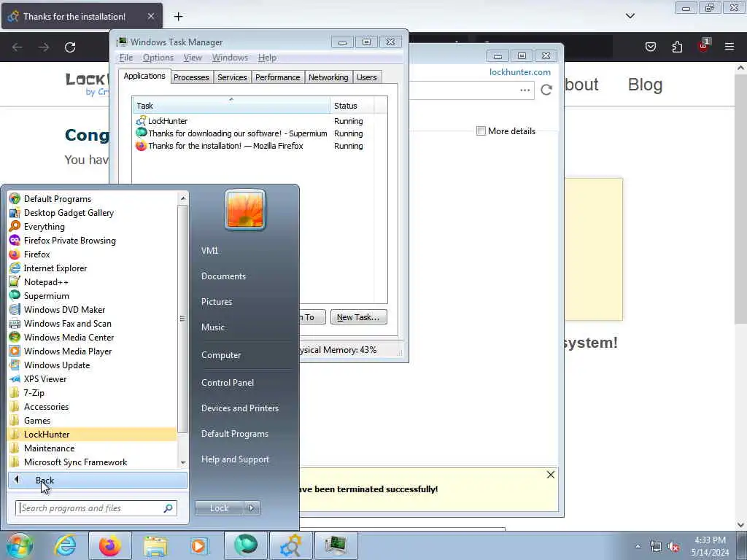The image size is (747, 560).
Task: Open Windows Explorer folder icon on taskbar
Action: click(155, 545)
